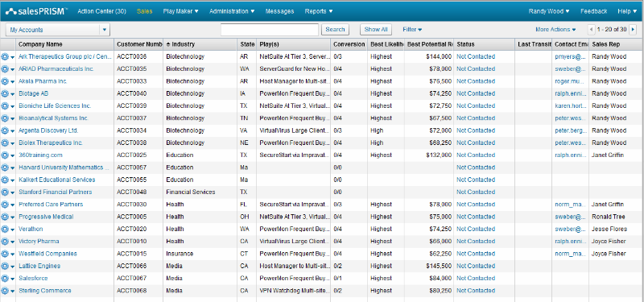Open Progressive Medical company link
This screenshot has height=302, width=644.
coord(46,217)
